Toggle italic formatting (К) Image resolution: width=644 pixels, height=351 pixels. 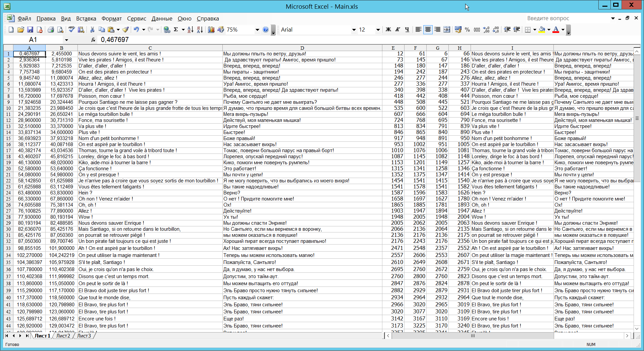[398, 30]
